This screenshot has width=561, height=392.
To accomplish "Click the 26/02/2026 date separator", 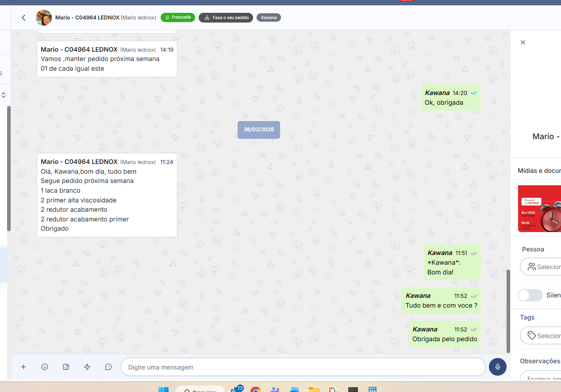I will 259,130.
